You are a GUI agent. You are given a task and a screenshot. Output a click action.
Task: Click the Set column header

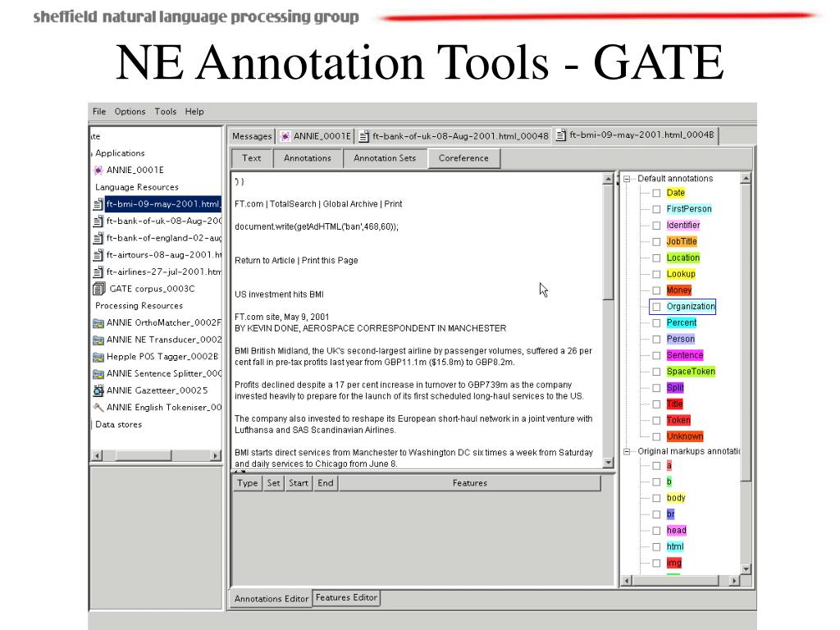[274, 483]
